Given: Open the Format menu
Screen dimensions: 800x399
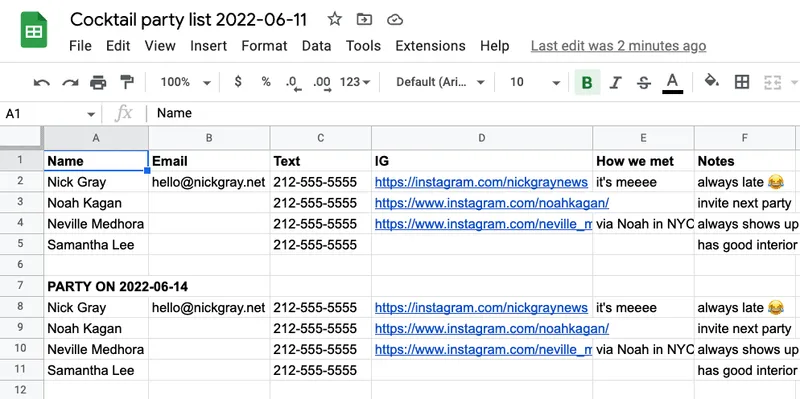Looking at the screenshot, I should (264, 46).
